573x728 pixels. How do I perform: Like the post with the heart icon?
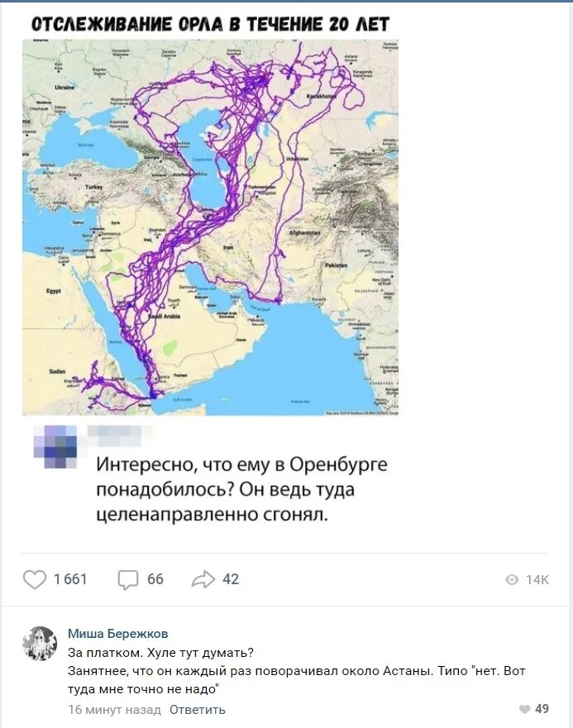[x=35, y=579]
